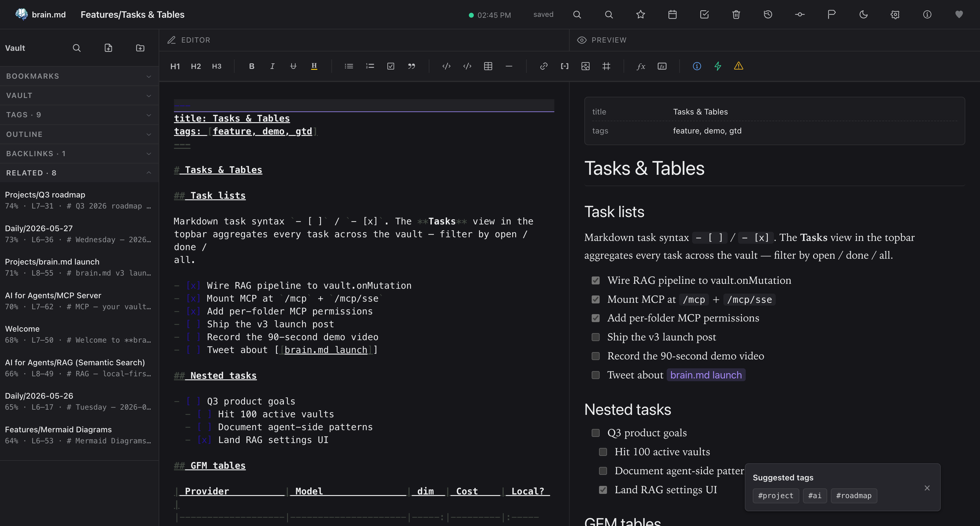Search the vault using the sidebar magnifier
980x526 pixels.
77,48
